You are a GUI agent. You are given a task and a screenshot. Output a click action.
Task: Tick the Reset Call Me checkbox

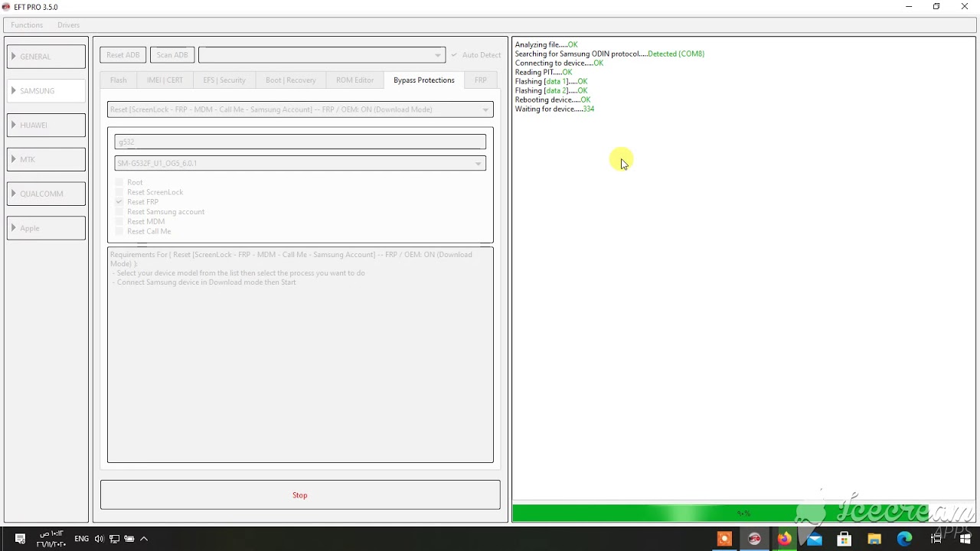119,231
